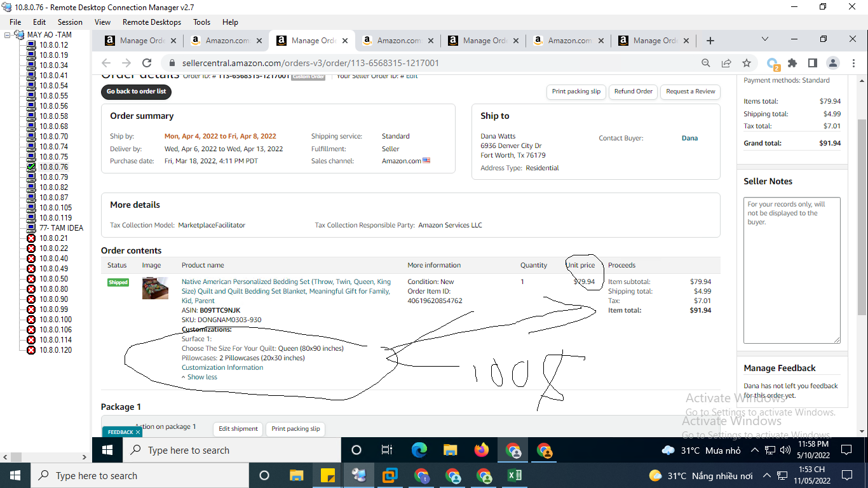This screenshot has height=488, width=868.
Task: Open the extension with badge 2
Action: (773, 64)
